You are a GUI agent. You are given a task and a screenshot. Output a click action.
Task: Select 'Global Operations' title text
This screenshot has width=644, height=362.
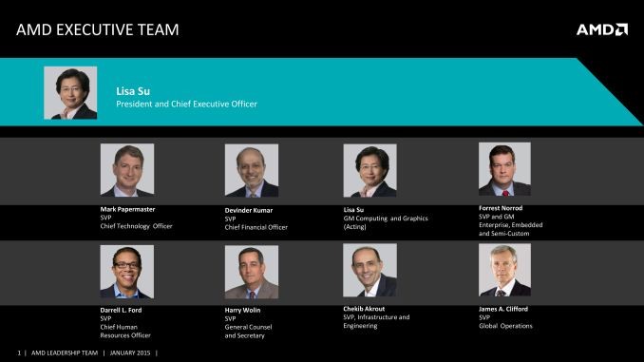[x=505, y=326]
